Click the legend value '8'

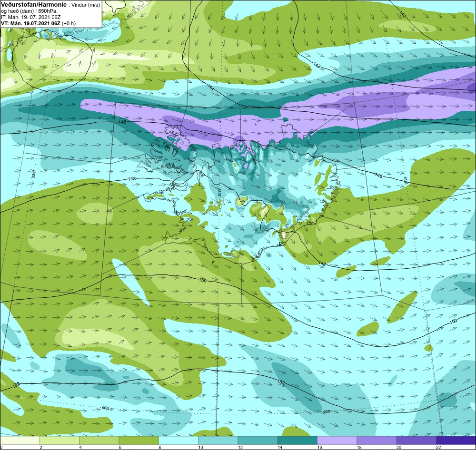pos(159,447)
